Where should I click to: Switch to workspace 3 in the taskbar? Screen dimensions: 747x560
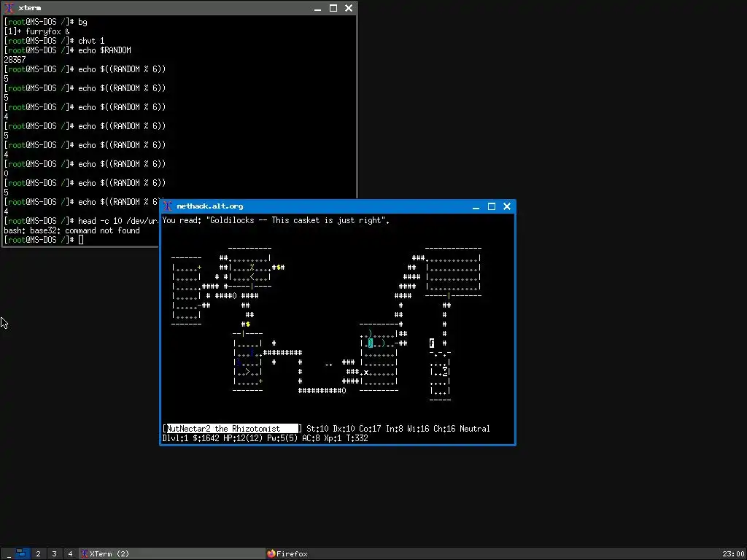(x=54, y=554)
